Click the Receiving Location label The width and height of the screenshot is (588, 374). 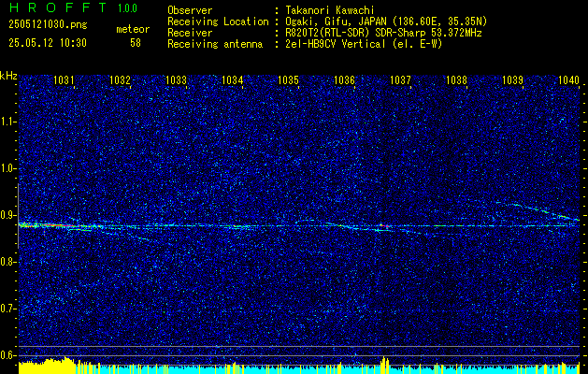pos(218,22)
